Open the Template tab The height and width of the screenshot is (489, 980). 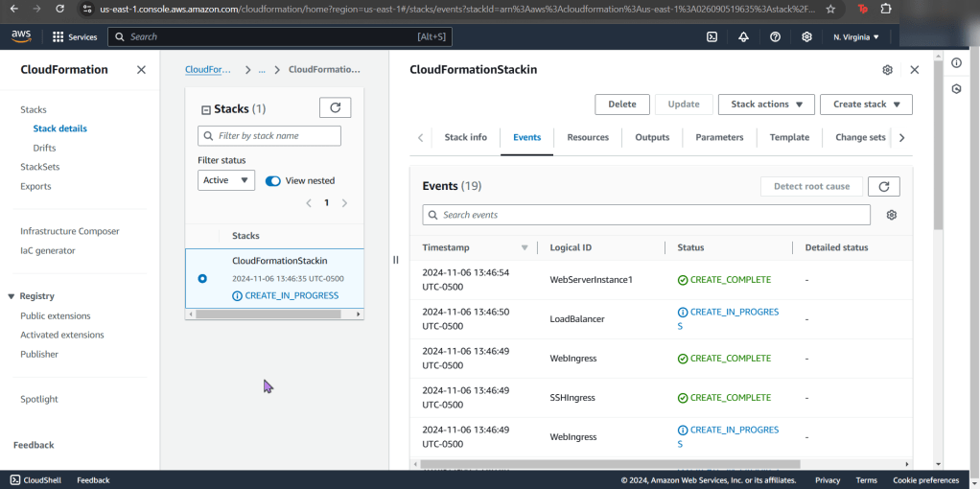tap(789, 137)
